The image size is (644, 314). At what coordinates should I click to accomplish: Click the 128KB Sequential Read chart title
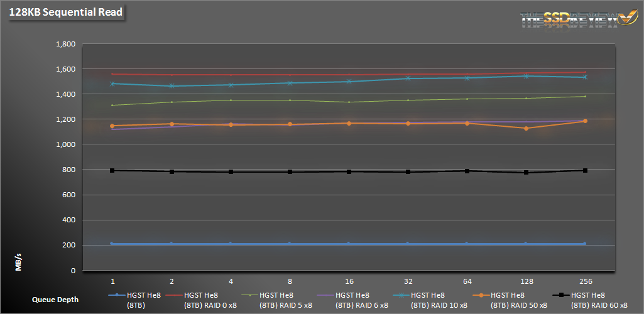(67, 13)
